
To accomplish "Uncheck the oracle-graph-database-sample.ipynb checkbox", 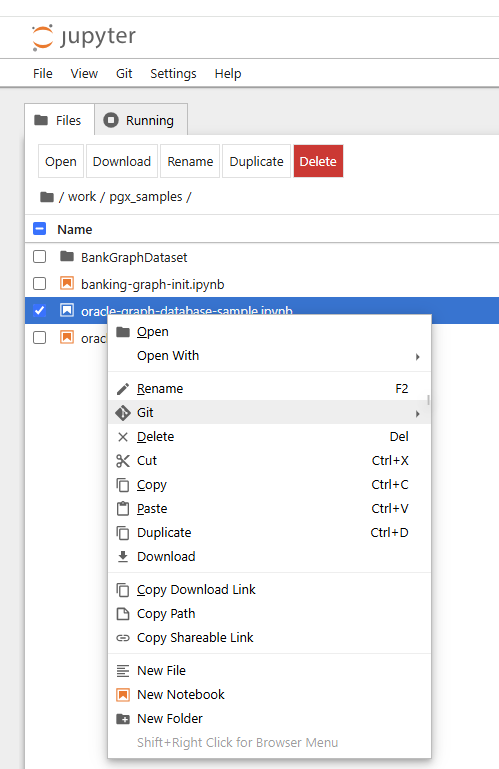I will tap(39, 310).
